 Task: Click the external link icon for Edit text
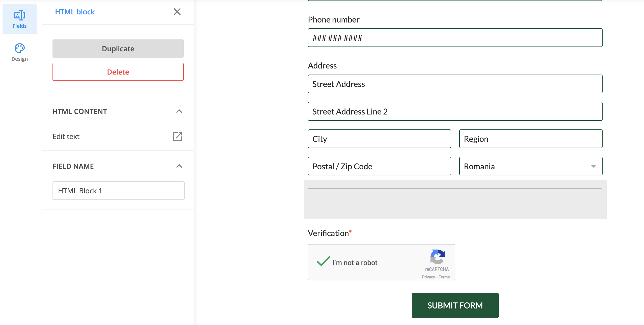click(178, 136)
